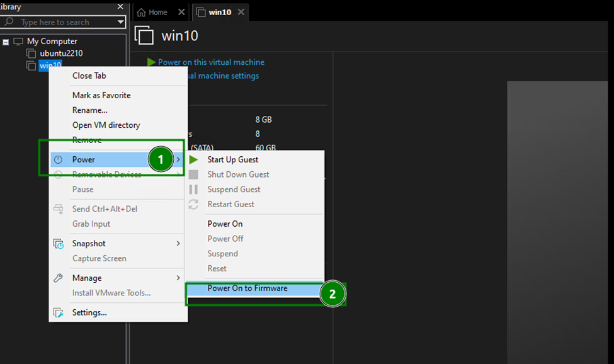Select Start Up Guest option
This screenshot has width=614, height=364.
tap(233, 159)
